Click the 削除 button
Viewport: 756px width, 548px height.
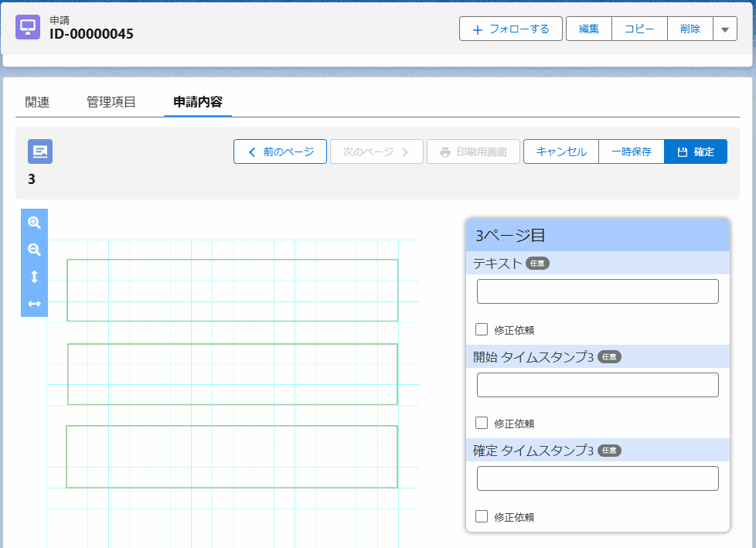click(x=690, y=29)
